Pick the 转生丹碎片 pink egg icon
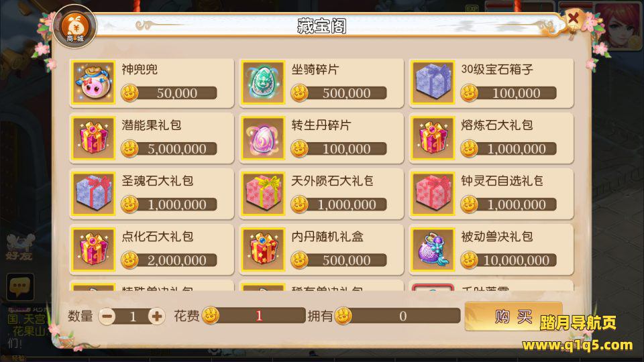 tap(263, 138)
